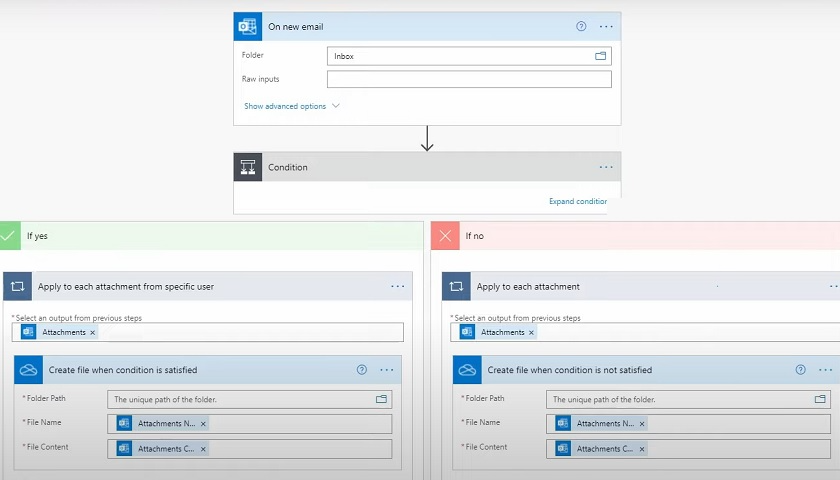Open the Condition ellipsis menu
The height and width of the screenshot is (480, 840).
point(606,167)
